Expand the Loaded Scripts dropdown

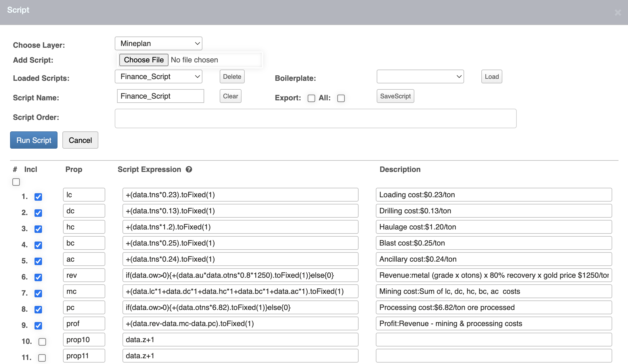click(x=158, y=76)
